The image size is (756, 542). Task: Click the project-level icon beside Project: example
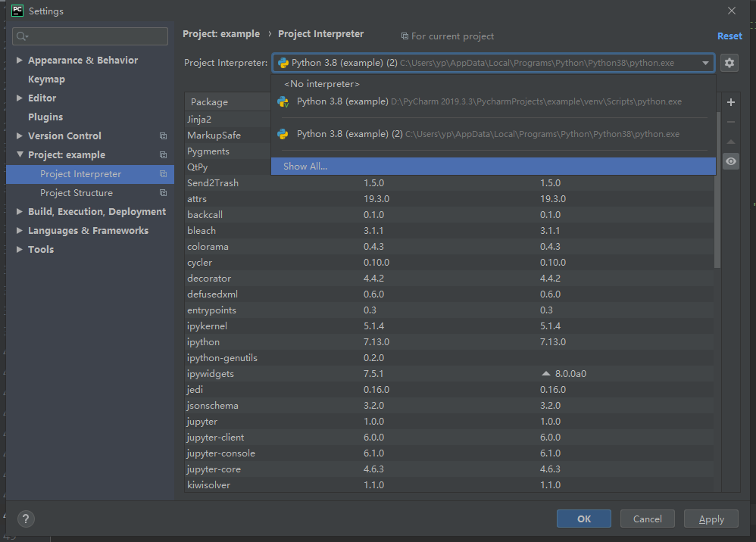pos(164,154)
